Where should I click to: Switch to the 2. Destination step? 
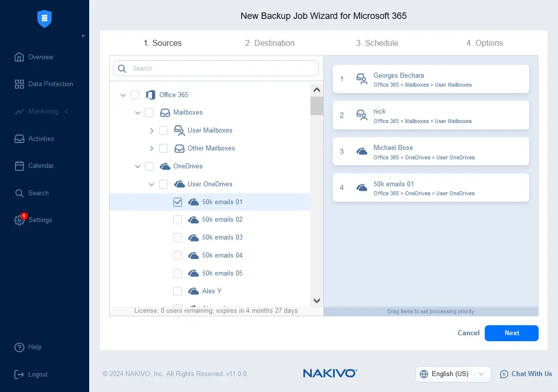(x=270, y=43)
